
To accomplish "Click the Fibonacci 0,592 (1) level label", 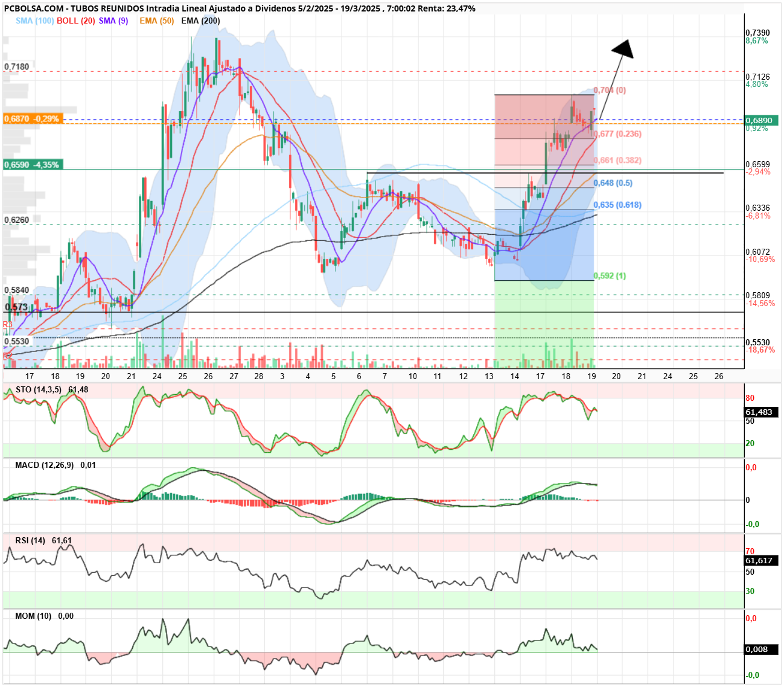I will pyautogui.click(x=610, y=276).
